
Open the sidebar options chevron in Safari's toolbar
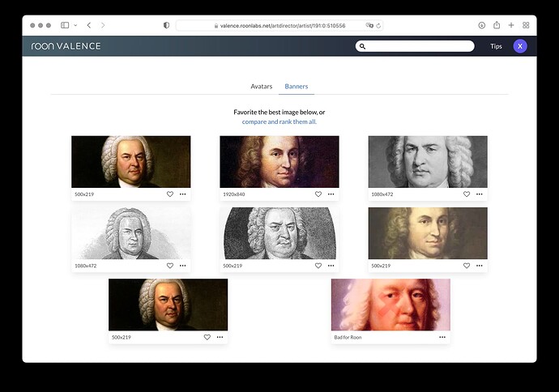click(75, 25)
